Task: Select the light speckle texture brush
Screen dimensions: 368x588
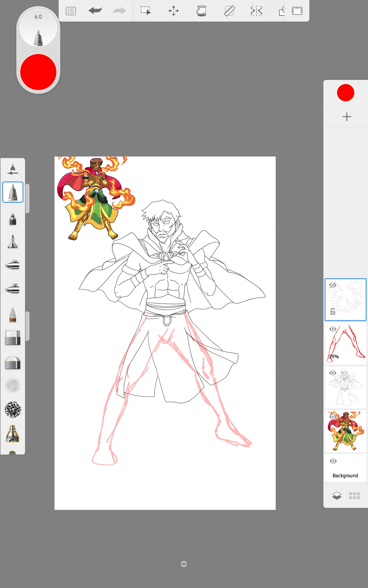Action: pyautogui.click(x=13, y=385)
